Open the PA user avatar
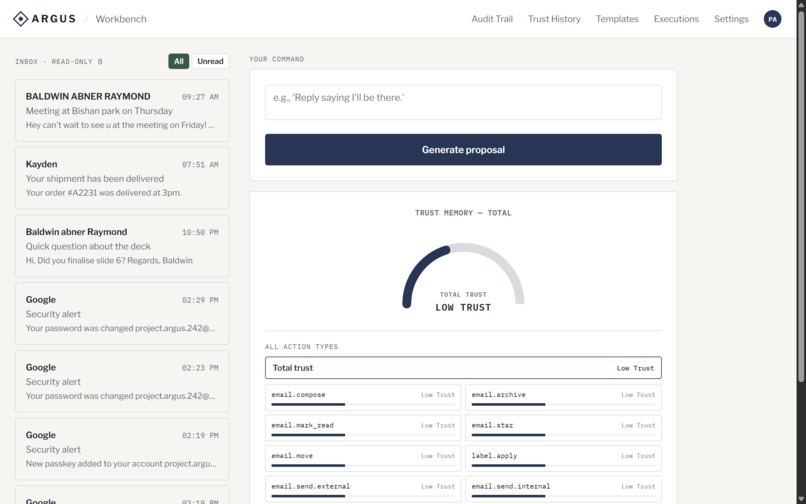The image size is (806, 504). tap(772, 19)
